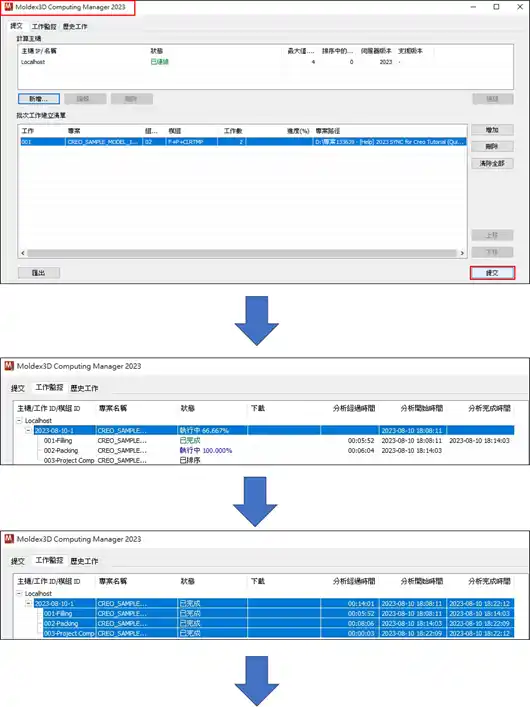Click the Moldex3D logo in the window where all jobs show 已完成
The image size is (530, 707).
point(9,539)
